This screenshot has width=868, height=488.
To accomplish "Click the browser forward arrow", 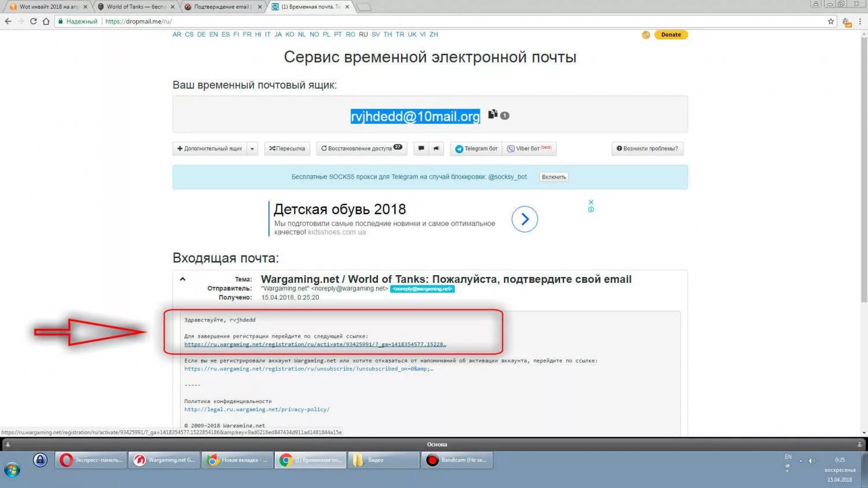I will 21,21.
